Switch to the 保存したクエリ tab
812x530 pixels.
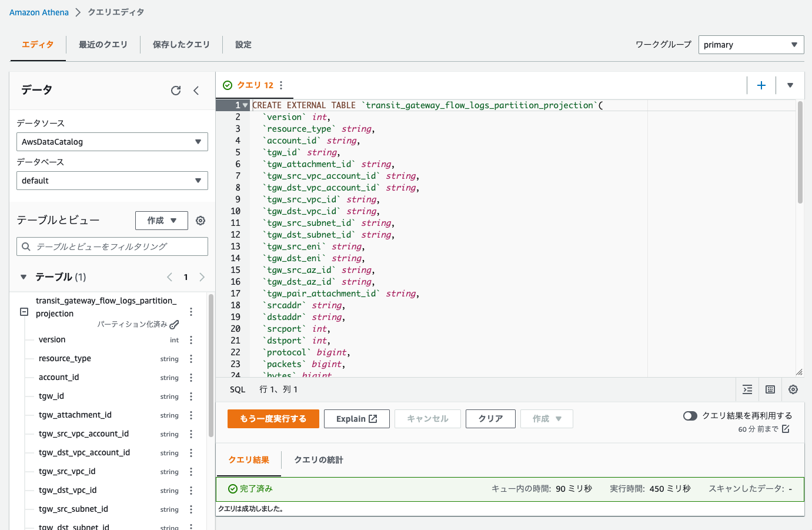click(181, 45)
